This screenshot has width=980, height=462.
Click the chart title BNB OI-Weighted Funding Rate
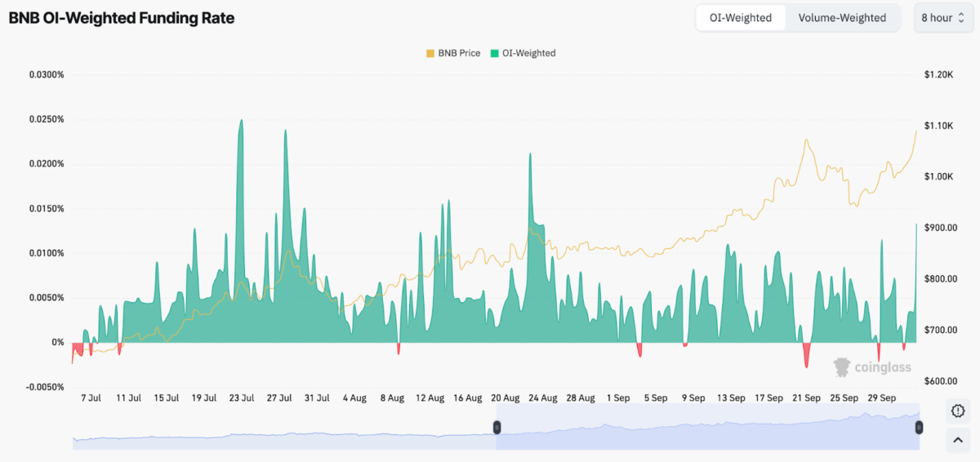pos(122,17)
